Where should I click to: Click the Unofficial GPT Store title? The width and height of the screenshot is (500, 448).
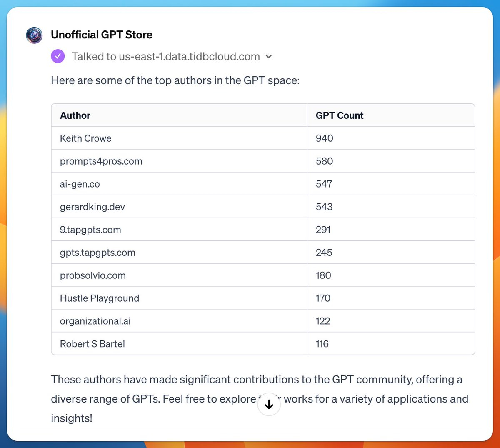point(102,35)
